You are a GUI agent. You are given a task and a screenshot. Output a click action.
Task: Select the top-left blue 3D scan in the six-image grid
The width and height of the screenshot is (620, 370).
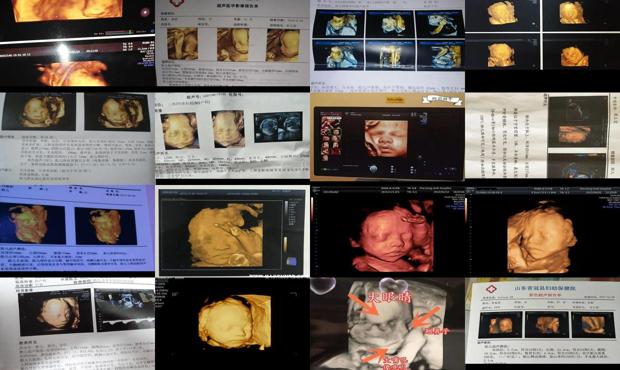point(338,23)
